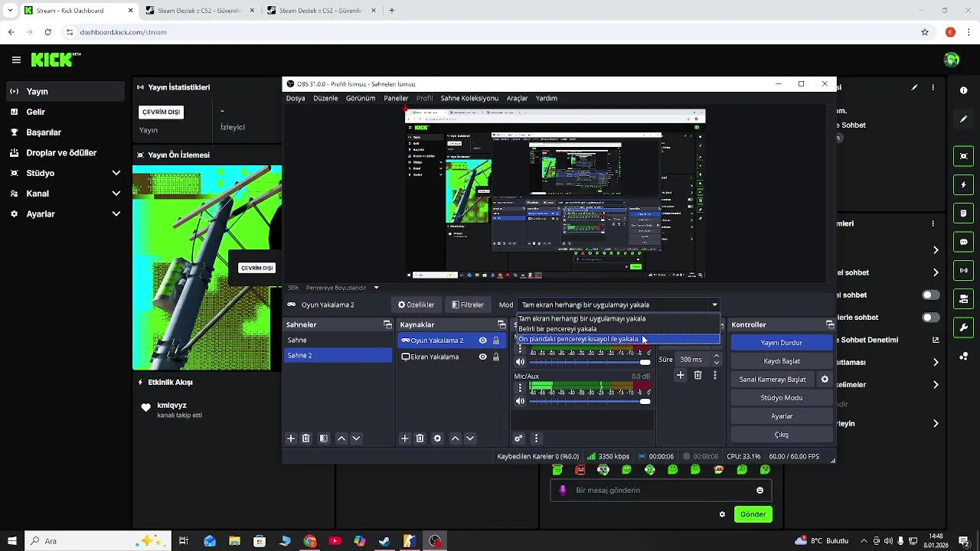Decrease Süre transition duration with down arrow

[x=717, y=363]
